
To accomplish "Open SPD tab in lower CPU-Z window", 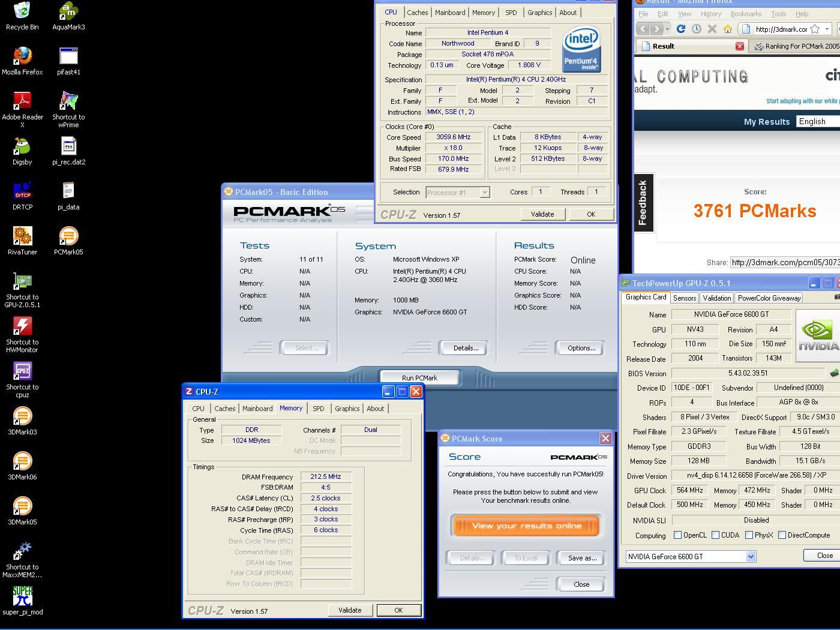I will [x=319, y=409].
